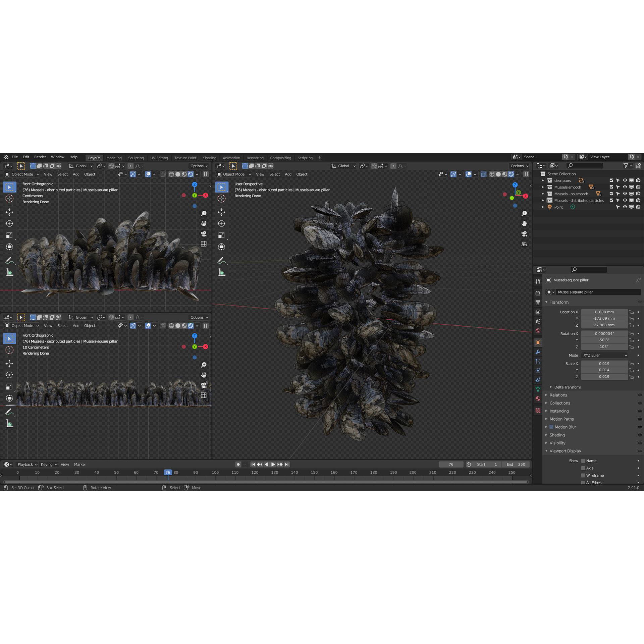Toggle the Motion Blur checkbox
The image size is (644, 644).
pos(551,427)
